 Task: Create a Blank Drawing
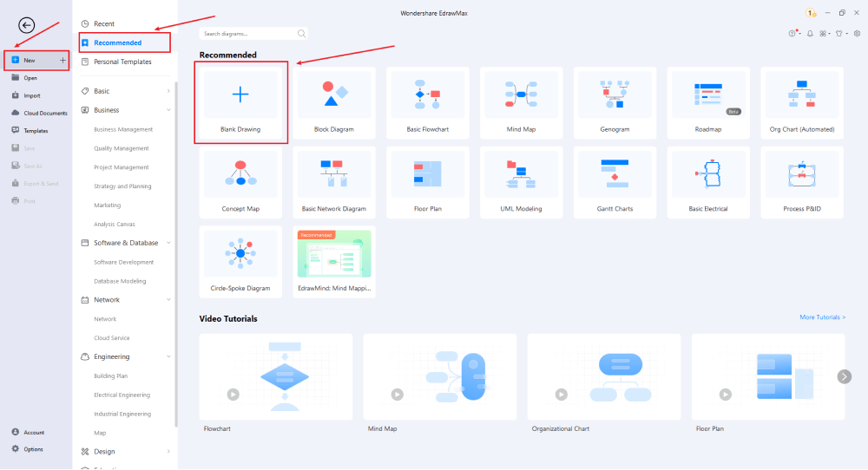pos(240,103)
